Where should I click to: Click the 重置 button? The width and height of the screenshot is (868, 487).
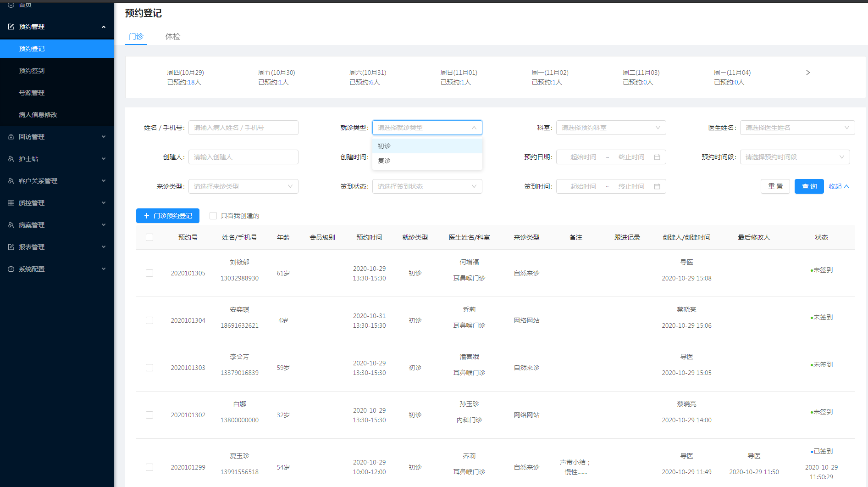tap(775, 186)
